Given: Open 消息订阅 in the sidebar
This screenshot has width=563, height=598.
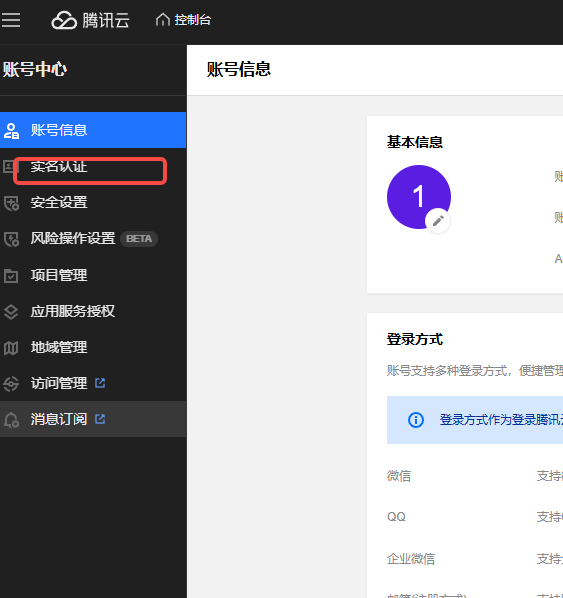Looking at the screenshot, I should click(93, 419).
